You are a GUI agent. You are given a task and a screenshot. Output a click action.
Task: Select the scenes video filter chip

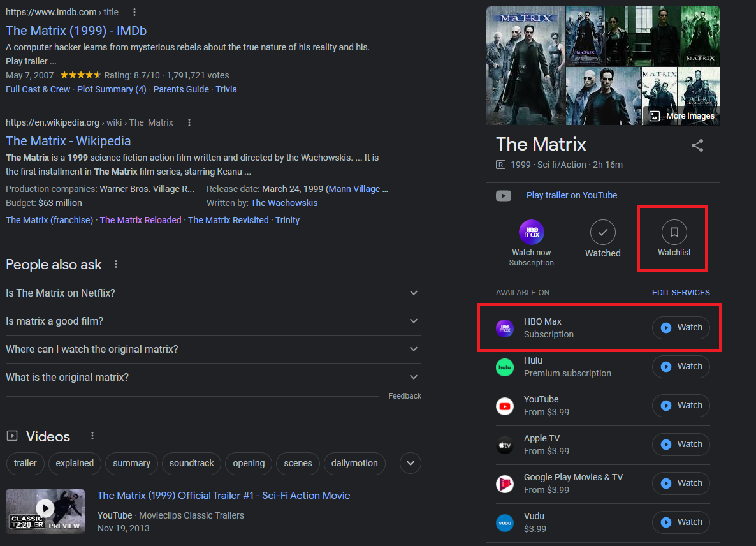coord(298,464)
